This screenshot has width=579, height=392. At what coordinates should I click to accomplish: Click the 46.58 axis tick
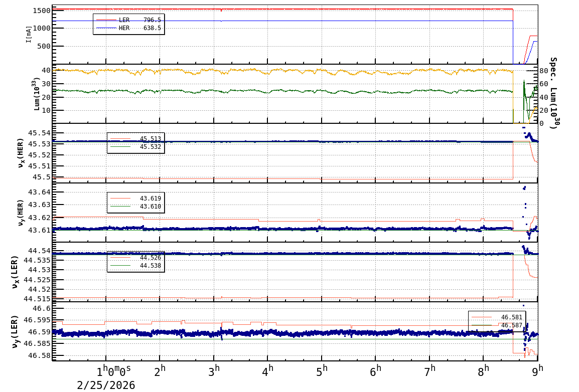click(40, 355)
